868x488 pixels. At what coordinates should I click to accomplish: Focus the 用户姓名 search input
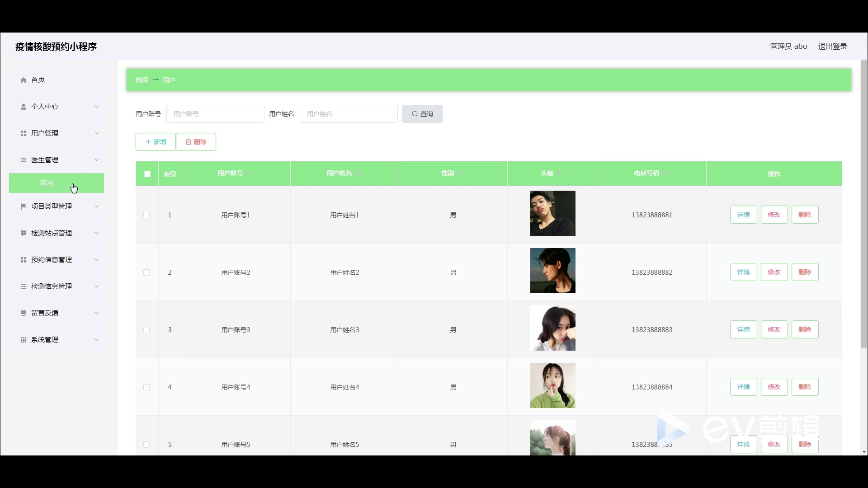pyautogui.click(x=349, y=114)
